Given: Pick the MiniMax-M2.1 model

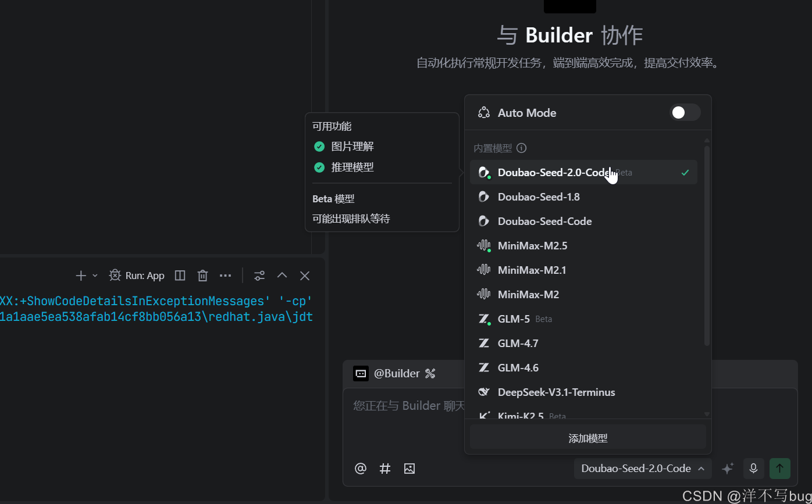Looking at the screenshot, I should click(583, 270).
